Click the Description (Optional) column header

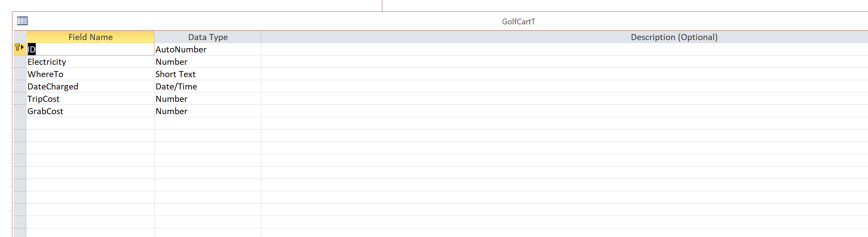tap(674, 37)
